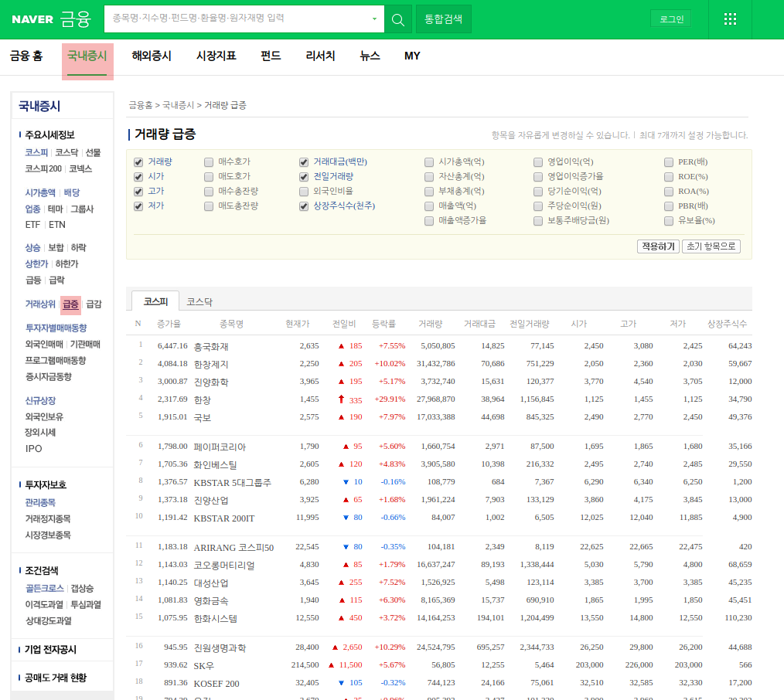Viewport: 784px width, 700px height.
Task: Uncheck the 전일거래량 checkbox
Action: 304,177
